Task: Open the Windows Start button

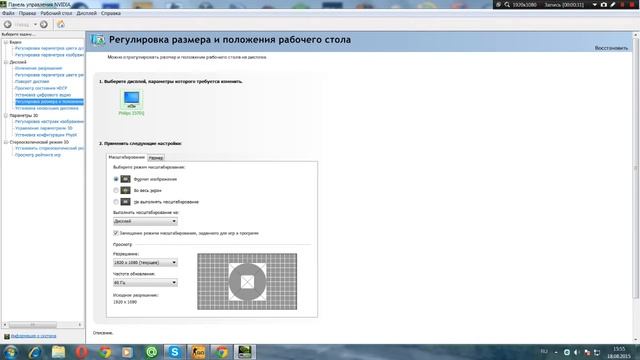Action: pos(11,352)
